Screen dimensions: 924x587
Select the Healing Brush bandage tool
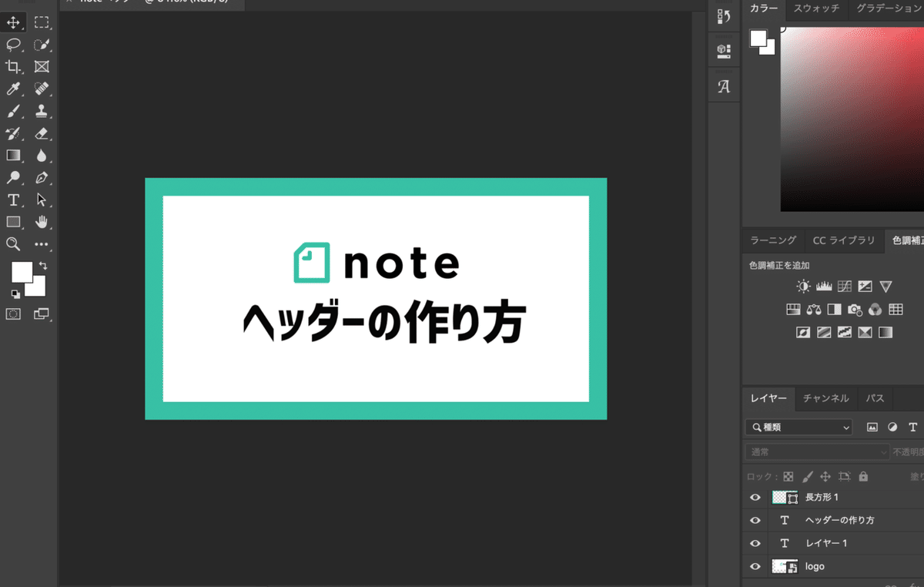[x=42, y=89]
